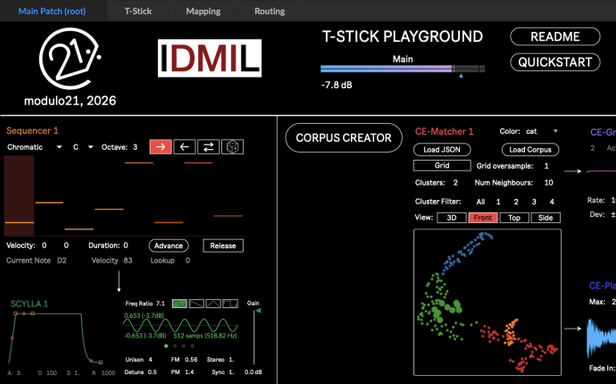Click the envelope release end breakpoint
616x384 pixels.
tap(101, 362)
